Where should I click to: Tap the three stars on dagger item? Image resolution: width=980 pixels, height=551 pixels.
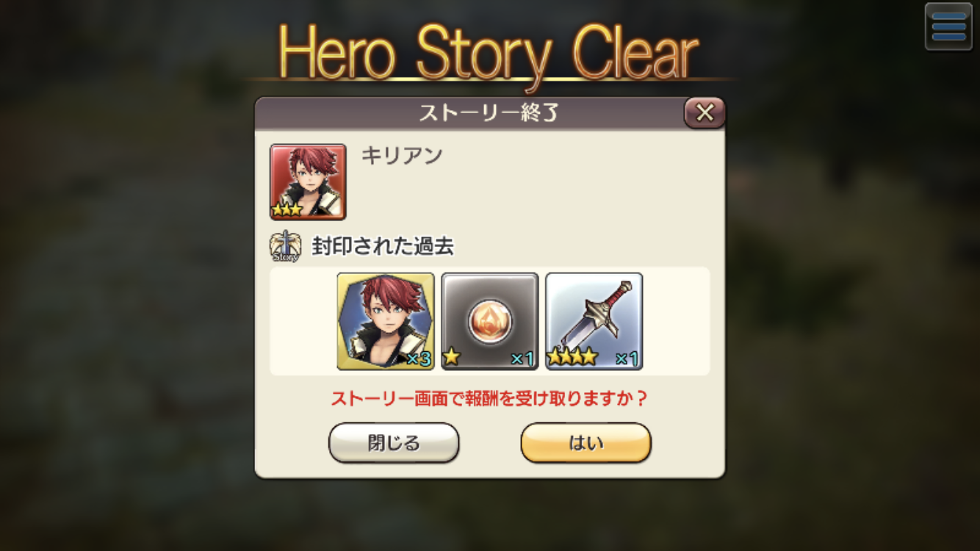(573, 358)
